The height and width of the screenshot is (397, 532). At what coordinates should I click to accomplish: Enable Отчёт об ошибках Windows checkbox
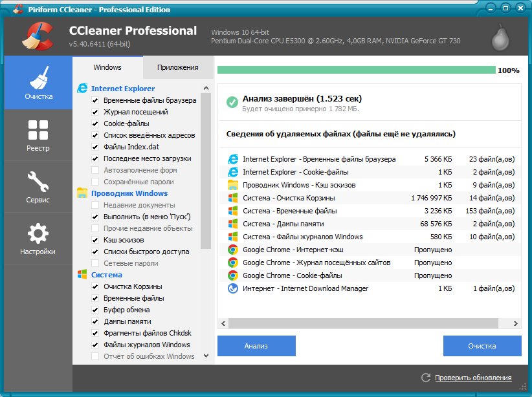[95, 356]
